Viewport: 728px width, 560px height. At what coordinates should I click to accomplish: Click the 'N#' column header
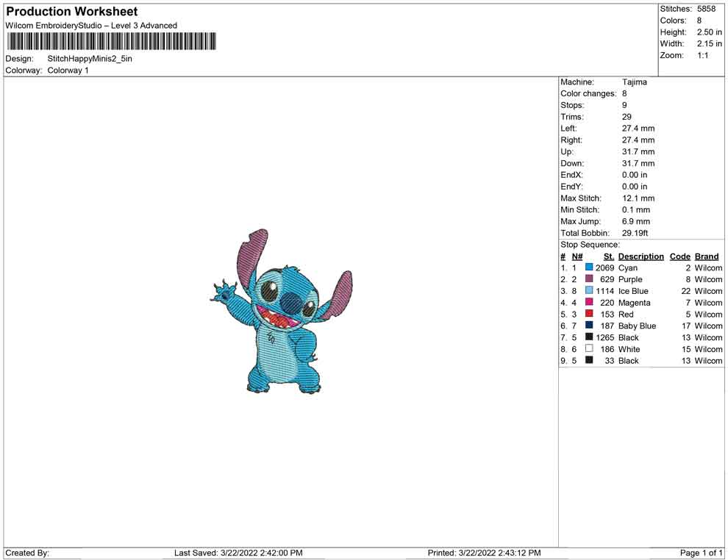(577, 256)
